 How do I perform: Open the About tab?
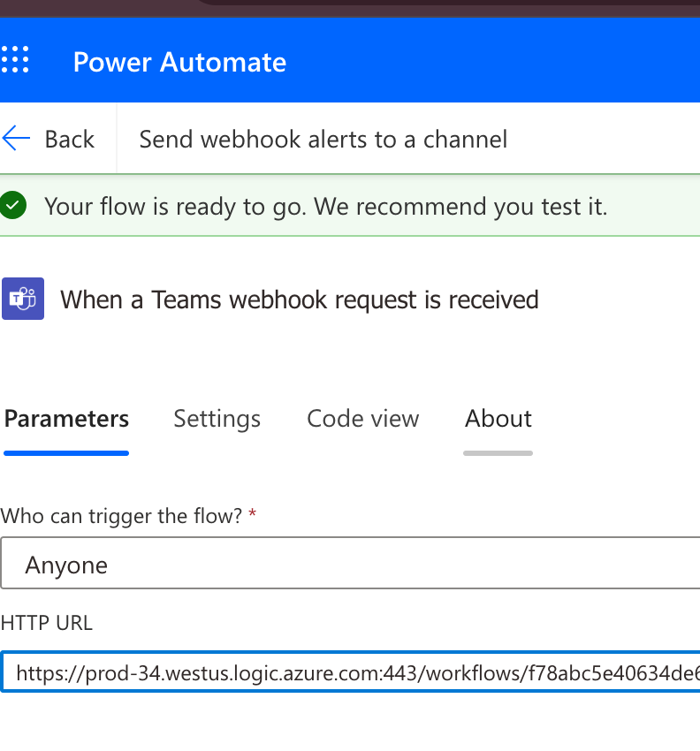pyautogui.click(x=498, y=419)
